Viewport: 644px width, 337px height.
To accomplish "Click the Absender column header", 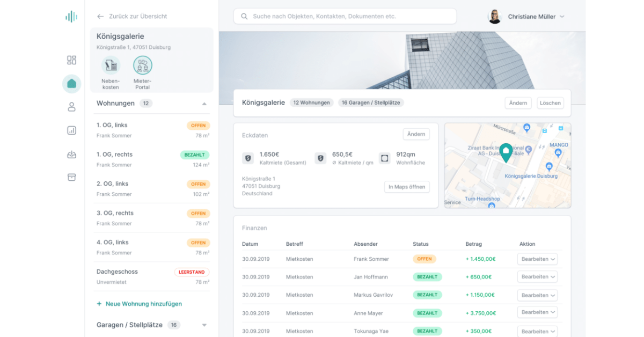I will pos(365,244).
